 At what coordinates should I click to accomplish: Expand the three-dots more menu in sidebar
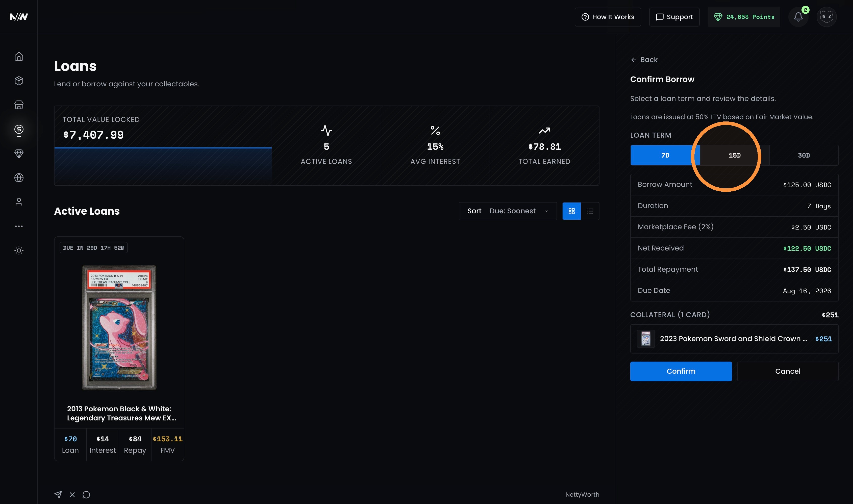[19, 226]
